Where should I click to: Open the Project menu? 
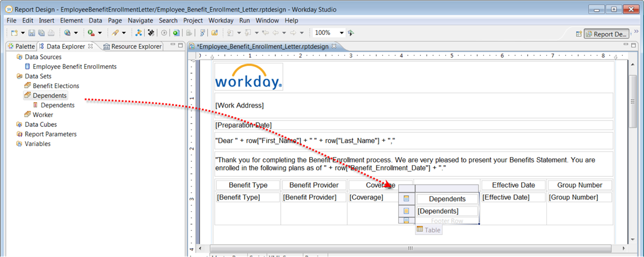click(193, 20)
